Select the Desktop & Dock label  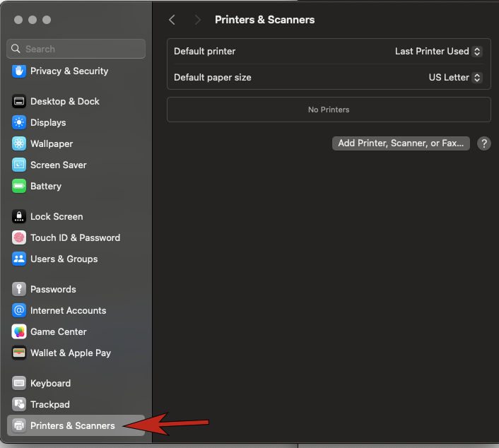pyautogui.click(x=65, y=101)
